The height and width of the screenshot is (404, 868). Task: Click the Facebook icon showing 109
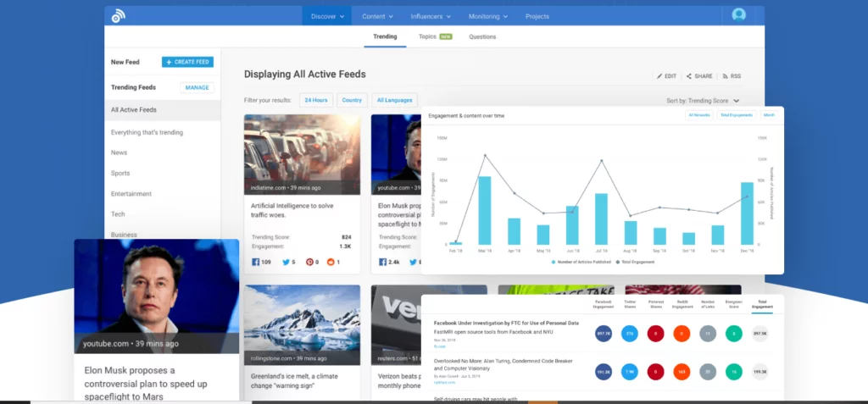[256, 262]
